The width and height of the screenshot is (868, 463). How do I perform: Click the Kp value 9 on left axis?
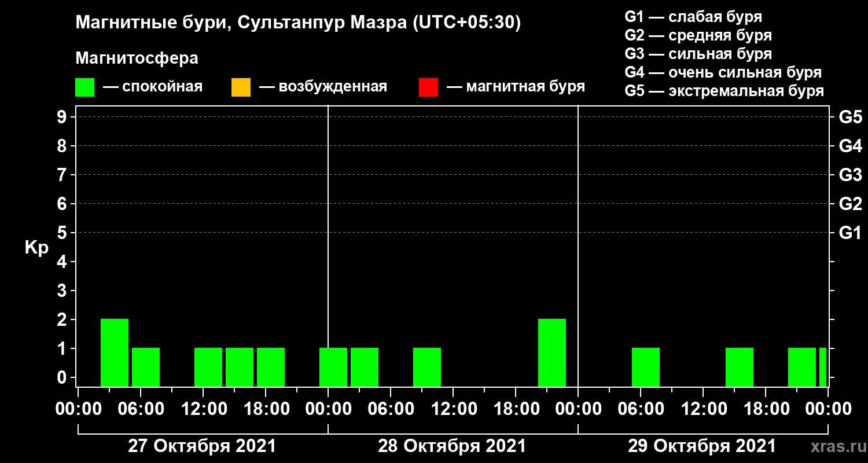(x=63, y=117)
